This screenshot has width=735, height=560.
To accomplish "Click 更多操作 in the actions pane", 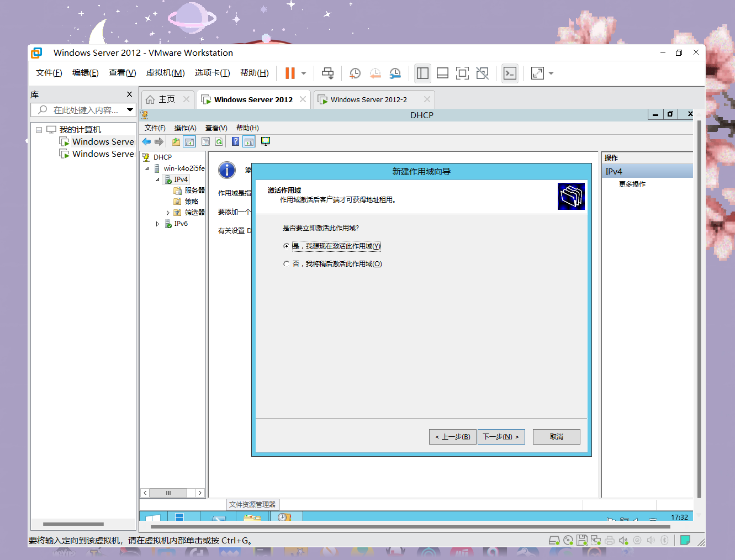I will click(x=632, y=184).
